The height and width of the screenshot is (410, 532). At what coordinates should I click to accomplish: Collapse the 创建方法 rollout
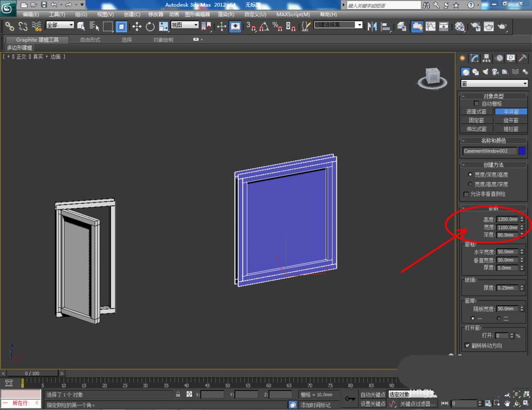pyautogui.click(x=493, y=165)
